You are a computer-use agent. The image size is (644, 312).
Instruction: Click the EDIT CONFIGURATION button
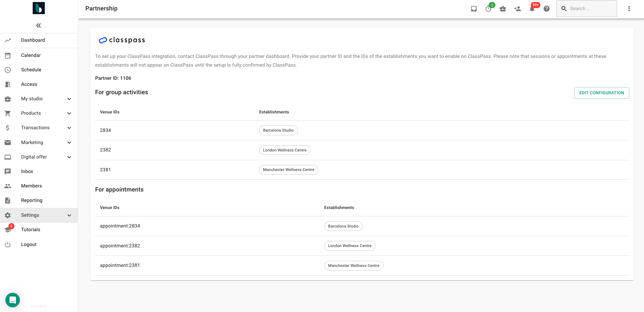point(602,93)
